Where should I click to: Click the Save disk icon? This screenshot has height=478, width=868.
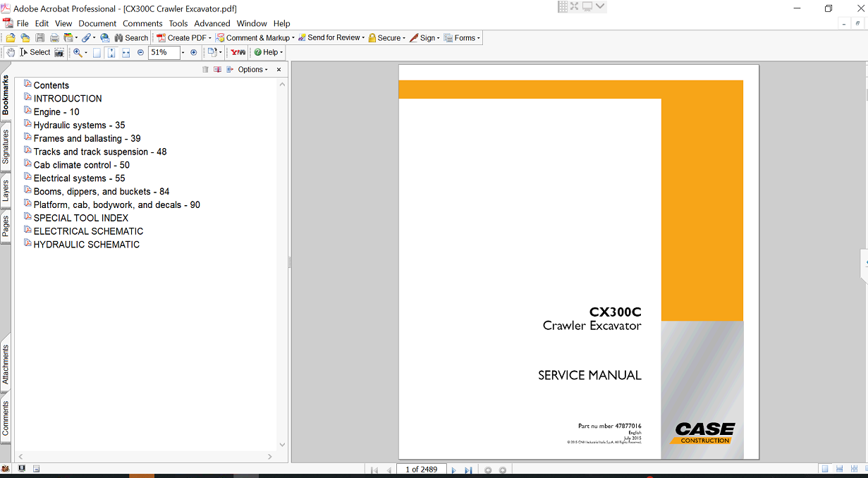pyautogui.click(x=40, y=38)
